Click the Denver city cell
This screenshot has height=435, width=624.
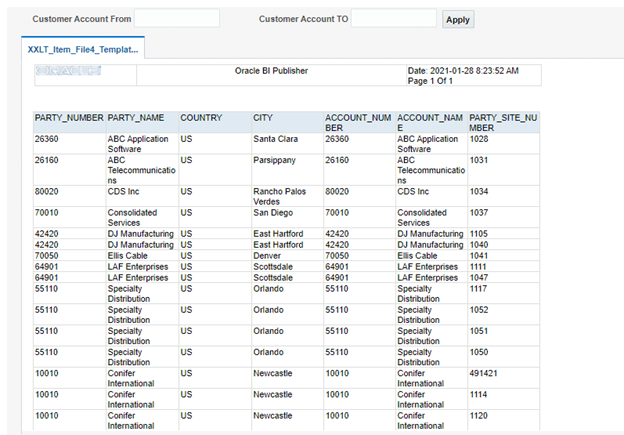[267, 255]
